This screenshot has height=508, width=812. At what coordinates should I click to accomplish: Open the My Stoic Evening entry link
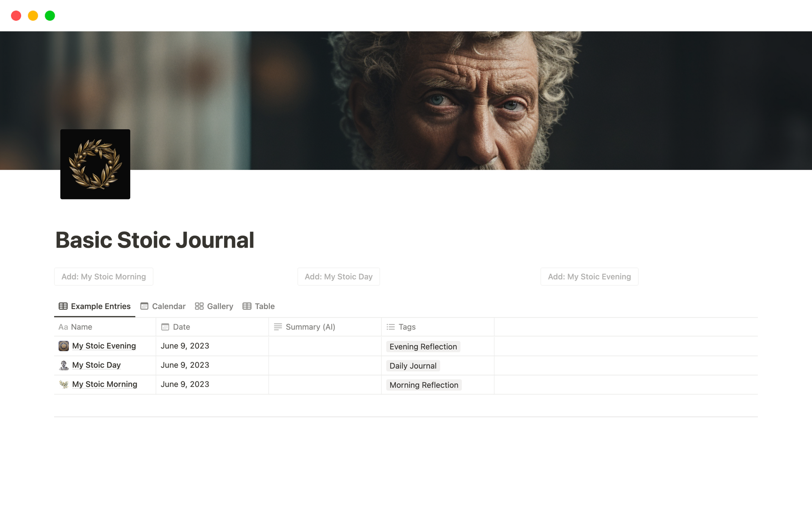[104, 346]
